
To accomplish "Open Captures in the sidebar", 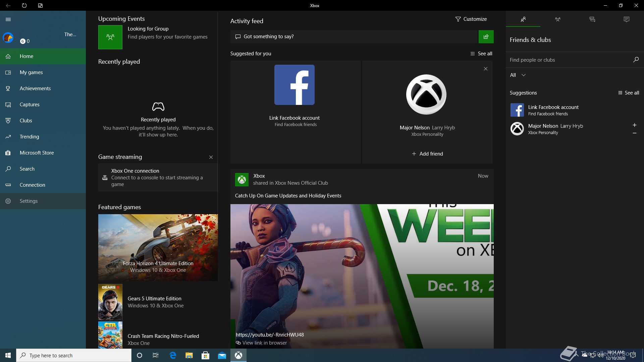I will pyautogui.click(x=43, y=105).
